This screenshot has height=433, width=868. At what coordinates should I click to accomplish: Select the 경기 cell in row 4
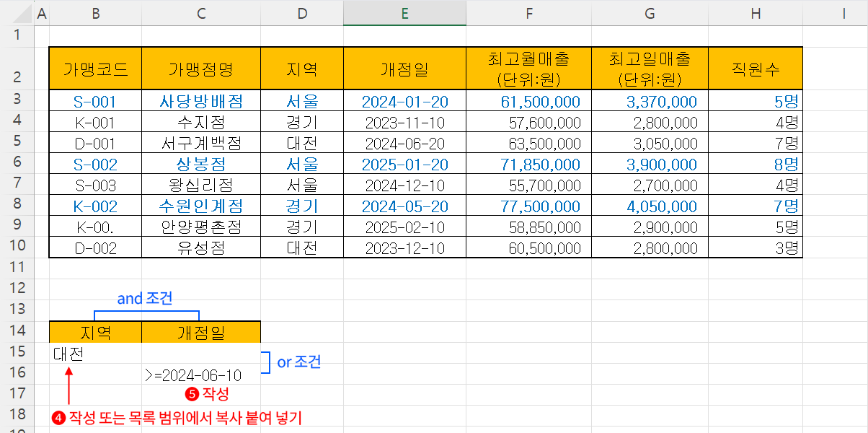[x=302, y=121]
